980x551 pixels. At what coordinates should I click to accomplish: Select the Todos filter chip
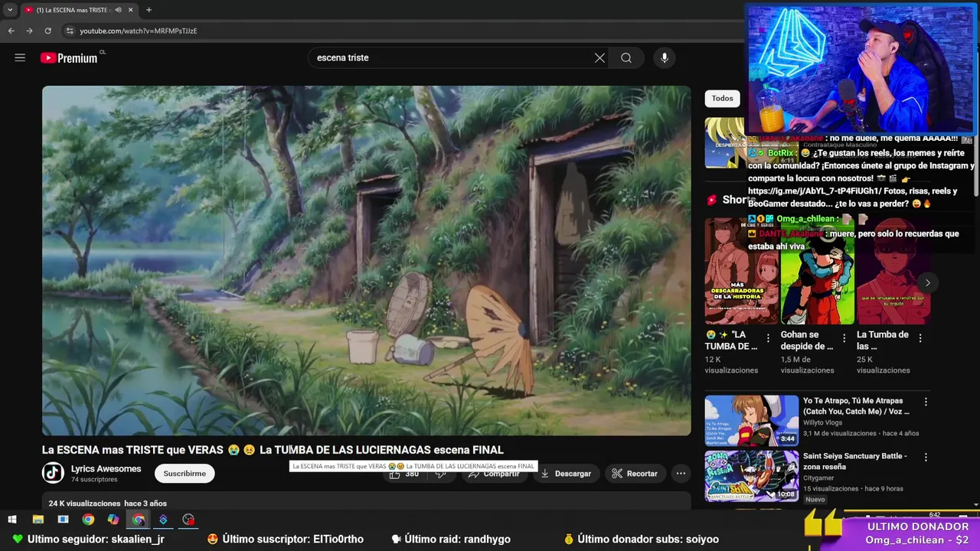tap(722, 98)
